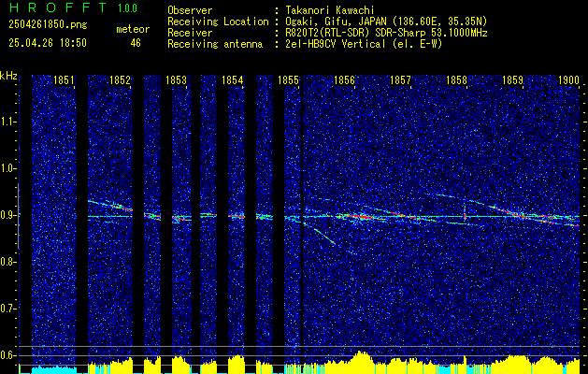Select receiver text R820T2(RTL-SDR) SDR-Sharp 53.1000MHz
This screenshot has width=588, height=374.
[386, 33]
